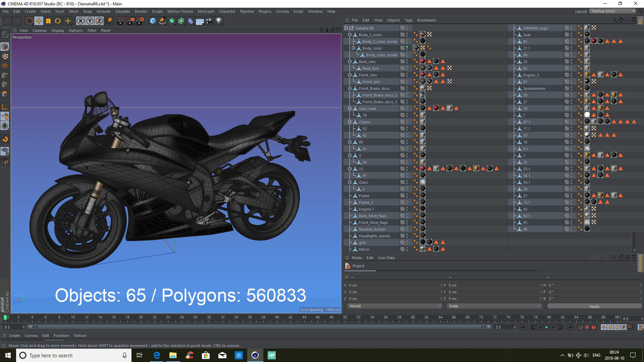Screen dimensions: 644x362
Task: Toggle Parameter recording P button
Action: (x=624, y=327)
